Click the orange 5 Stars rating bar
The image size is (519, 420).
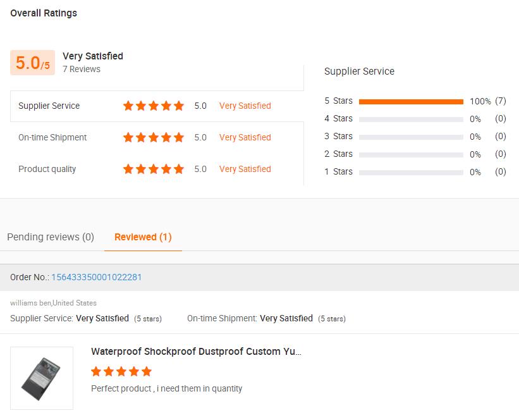click(411, 101)
